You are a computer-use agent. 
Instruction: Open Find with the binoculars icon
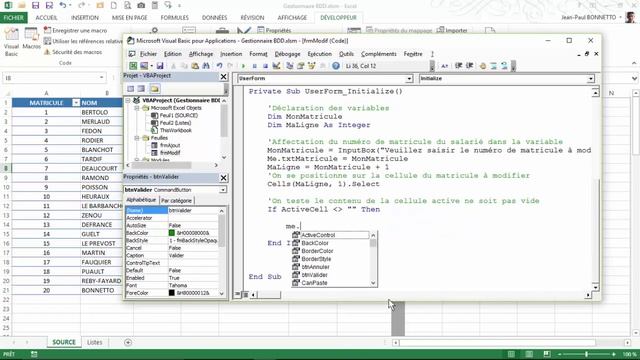tap(206, 66)
